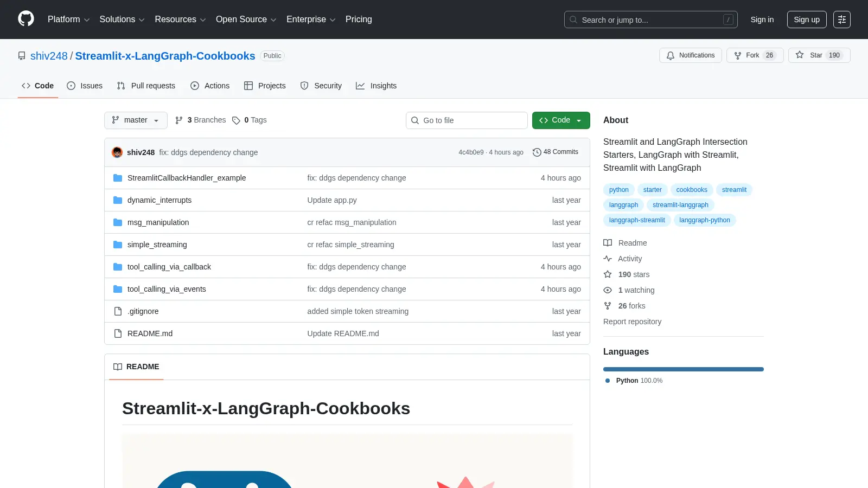Click the tool_calling_via_callback folder icon
This screenshot has height=488, width=868.
click(118, 267)
